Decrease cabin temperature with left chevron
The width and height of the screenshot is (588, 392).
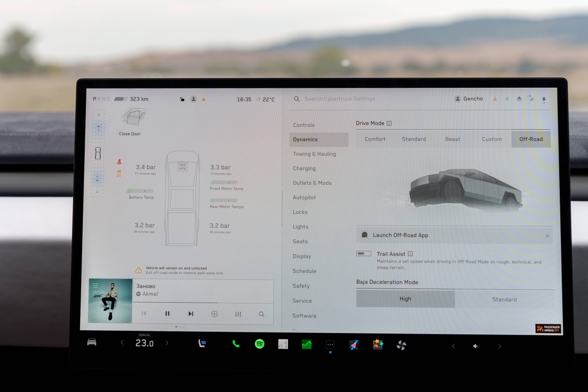(122, 342)
